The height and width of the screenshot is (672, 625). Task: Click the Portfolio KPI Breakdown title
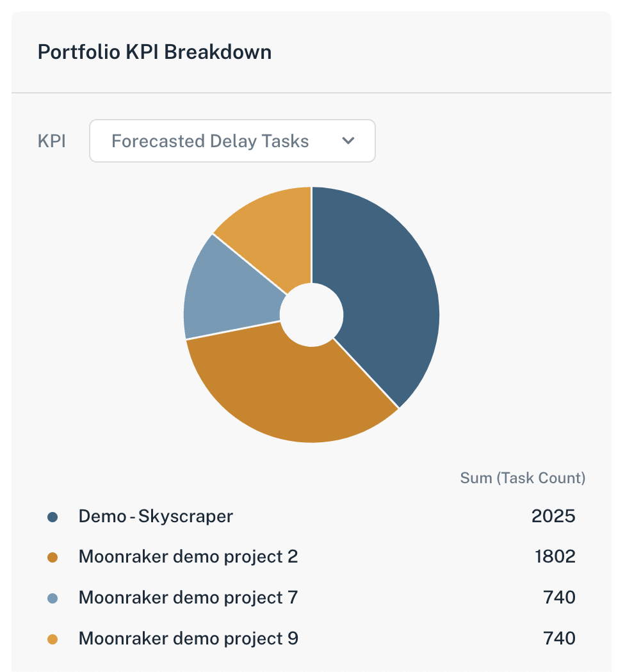155,52
